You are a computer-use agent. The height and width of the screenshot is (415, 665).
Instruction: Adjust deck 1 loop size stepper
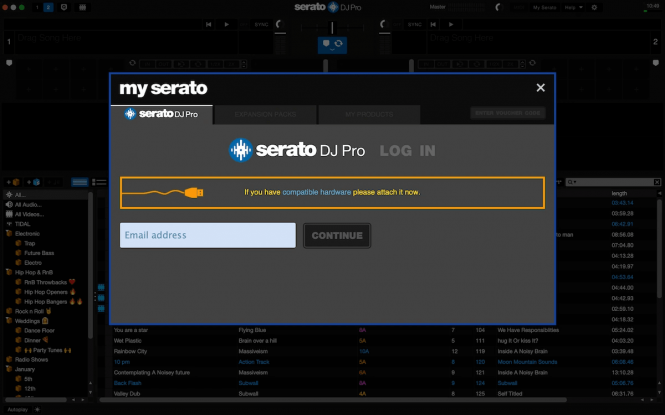point(244,64)
